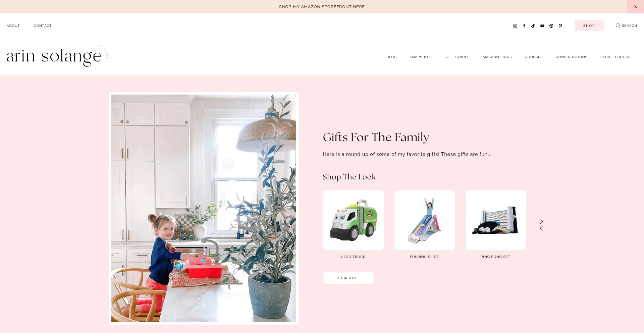Click the pink Shop button
Image resolution: width=644 pixels, height=333 pixels.
(x=589, y=26)
